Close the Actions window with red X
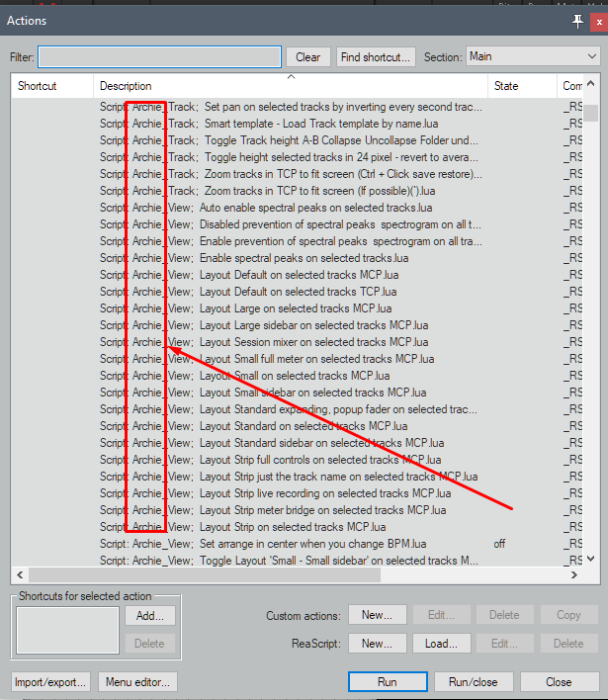This screenshot has height=700, width=608. tap(599, 22)
